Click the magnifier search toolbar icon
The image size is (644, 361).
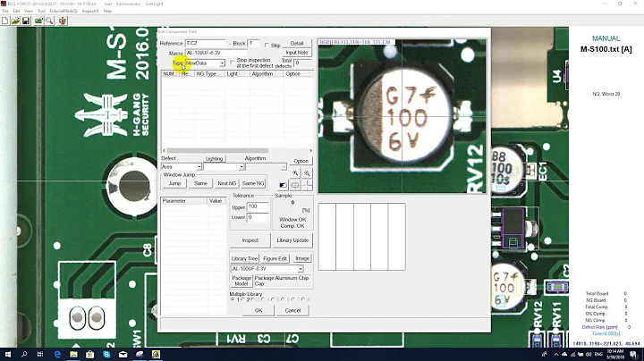point(49,21)
